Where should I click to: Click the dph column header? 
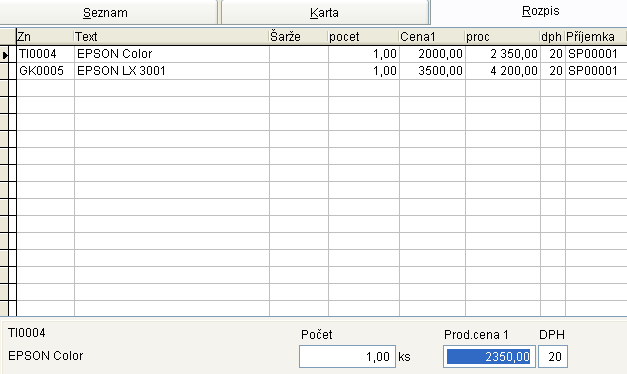(x=552, y=37)
